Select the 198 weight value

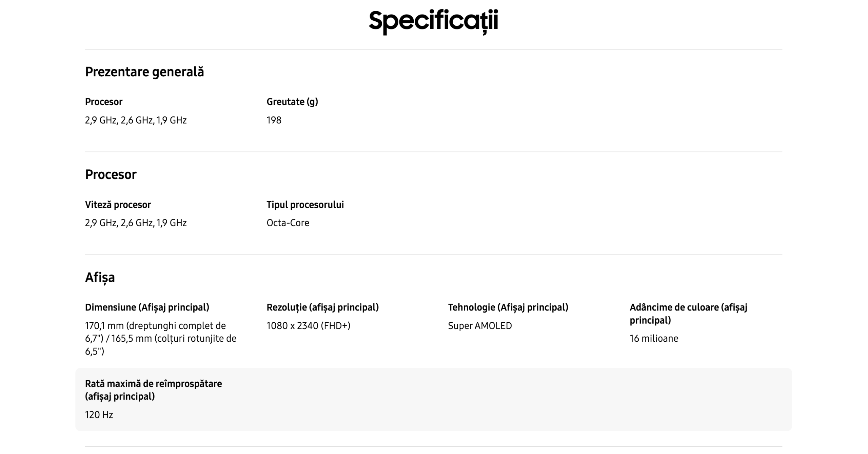point(274,120)
